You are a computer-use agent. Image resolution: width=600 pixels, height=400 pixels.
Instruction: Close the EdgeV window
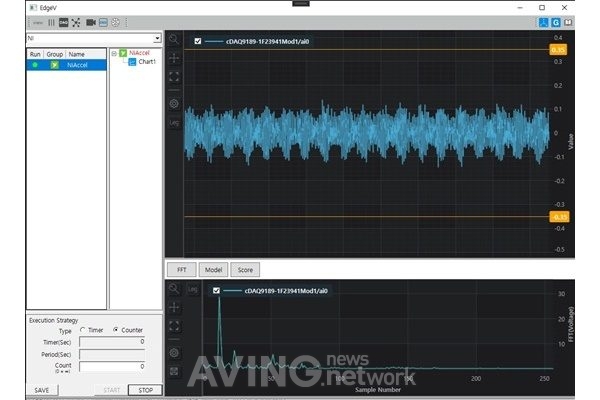pos(564,8)
